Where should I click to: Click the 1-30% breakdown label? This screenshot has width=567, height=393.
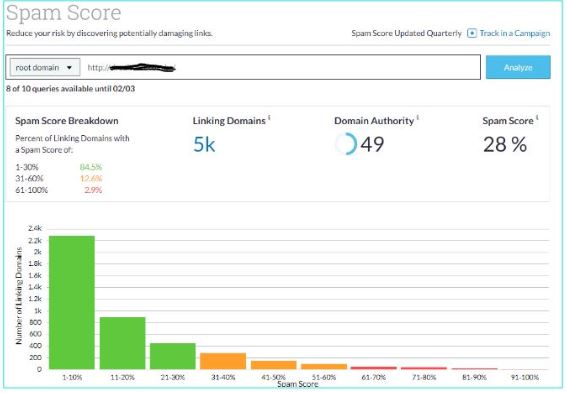(x=27, y=167)
